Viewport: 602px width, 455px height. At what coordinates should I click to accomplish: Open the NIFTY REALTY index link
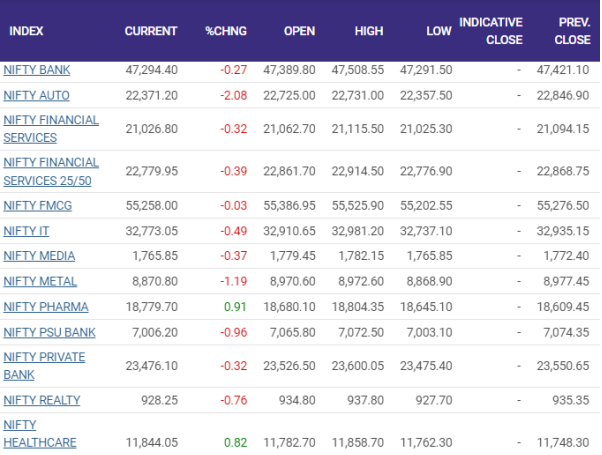coord(42,400)
